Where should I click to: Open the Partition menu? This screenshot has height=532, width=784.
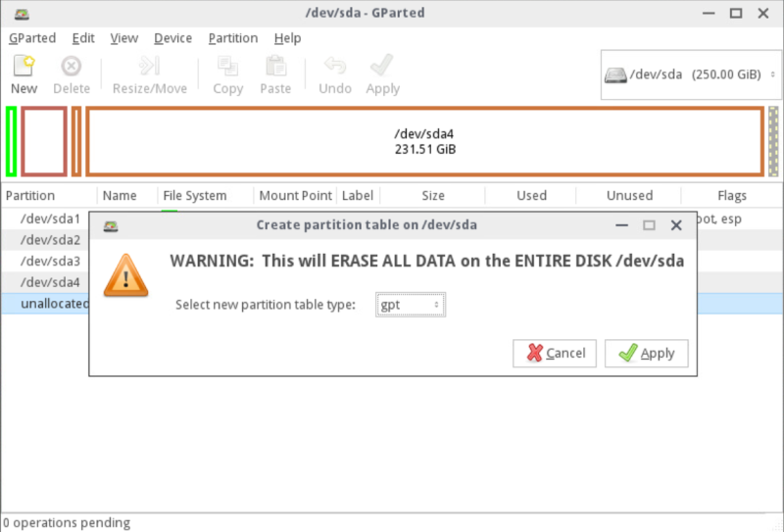(x=232, y=38)
